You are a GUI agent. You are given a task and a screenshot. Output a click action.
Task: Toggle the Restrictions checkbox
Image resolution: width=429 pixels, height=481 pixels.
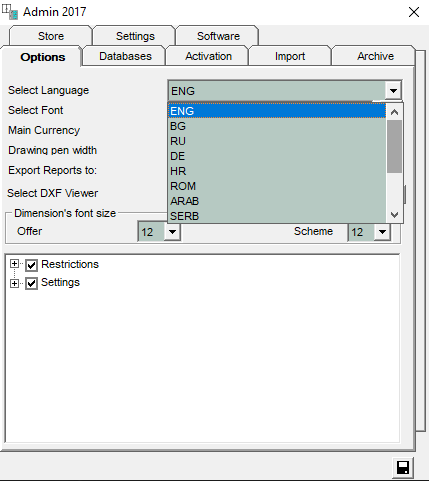[x=32, y=265]
